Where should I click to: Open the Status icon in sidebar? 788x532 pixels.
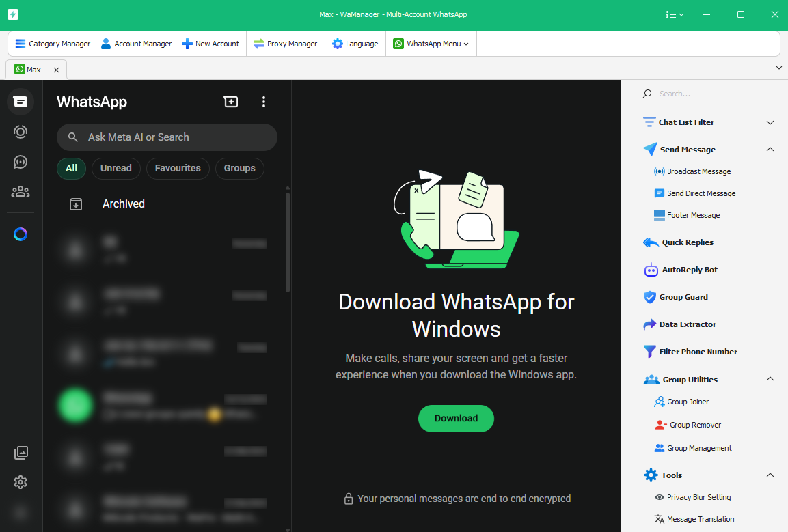click(21, 132)
